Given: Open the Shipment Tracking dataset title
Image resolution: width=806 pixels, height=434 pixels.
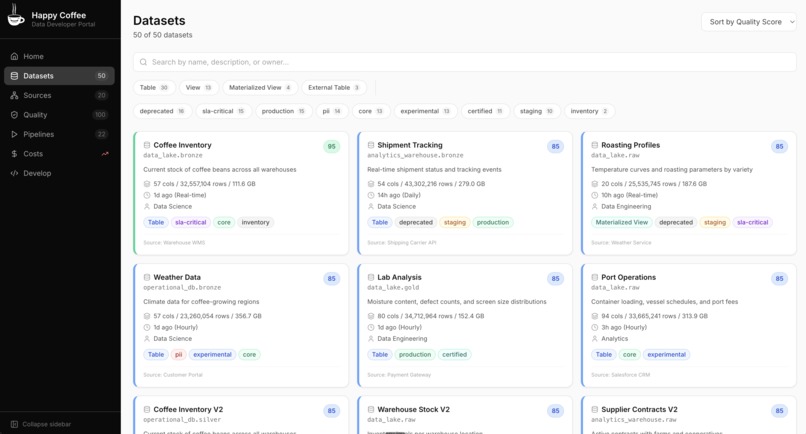Looking at the screenshot, I should pos(410,145).
